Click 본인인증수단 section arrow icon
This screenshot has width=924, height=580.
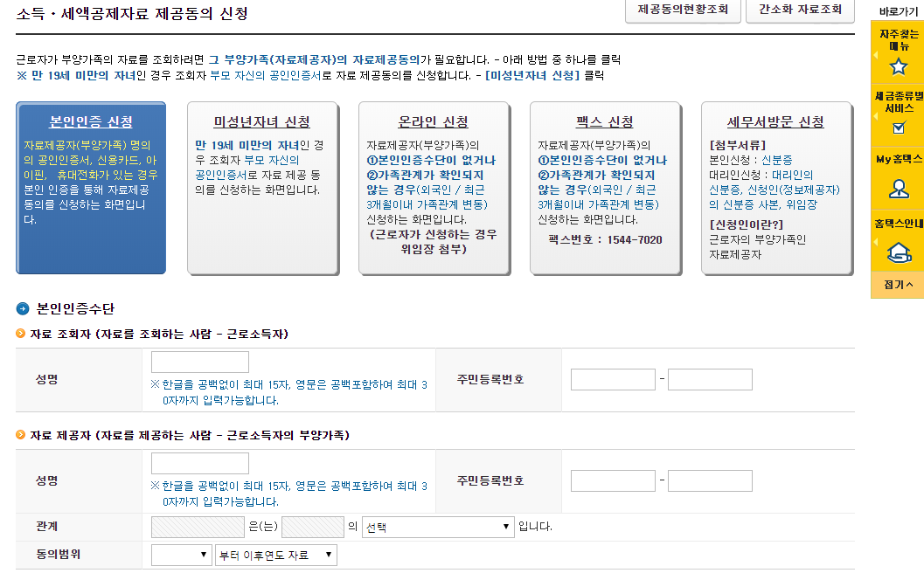pyautogui.click(x=23, y=308)
